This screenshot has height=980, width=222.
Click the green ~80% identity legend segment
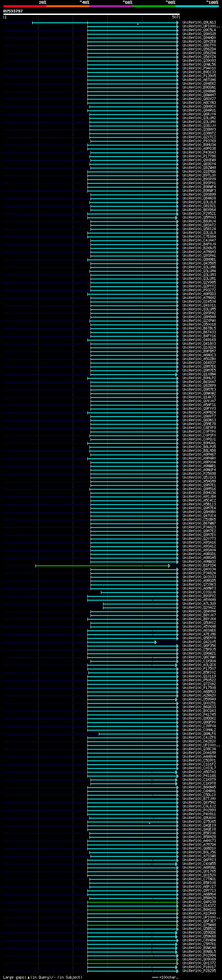point(154,6)
